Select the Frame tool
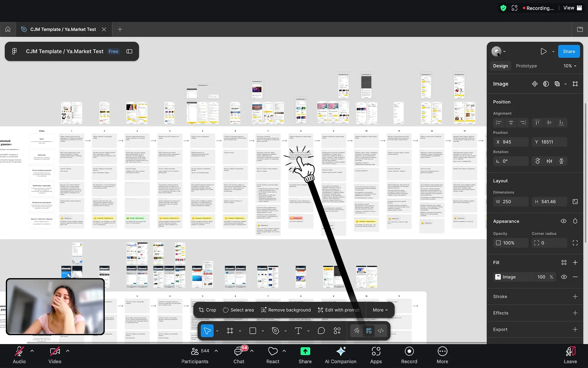 (x=230, y=331)
